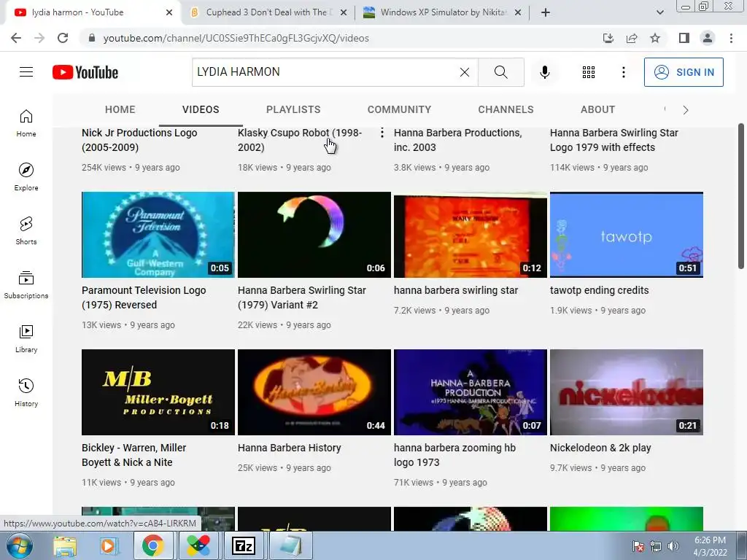The height and width of the screenshot is (560, 747).
Task: Open Bickley - Warren, Miller Boyett title
Action: pos(134,455)
